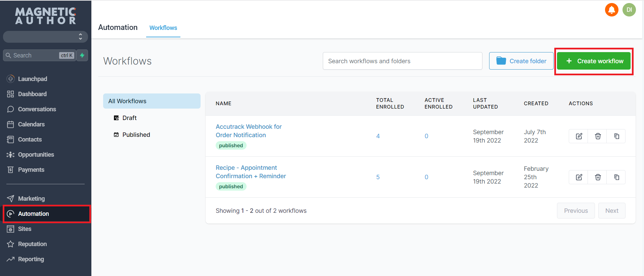Image resolution: width=644 pixels, height=276 pixels.
Task: Click the Create folder button
Action: 521,61
